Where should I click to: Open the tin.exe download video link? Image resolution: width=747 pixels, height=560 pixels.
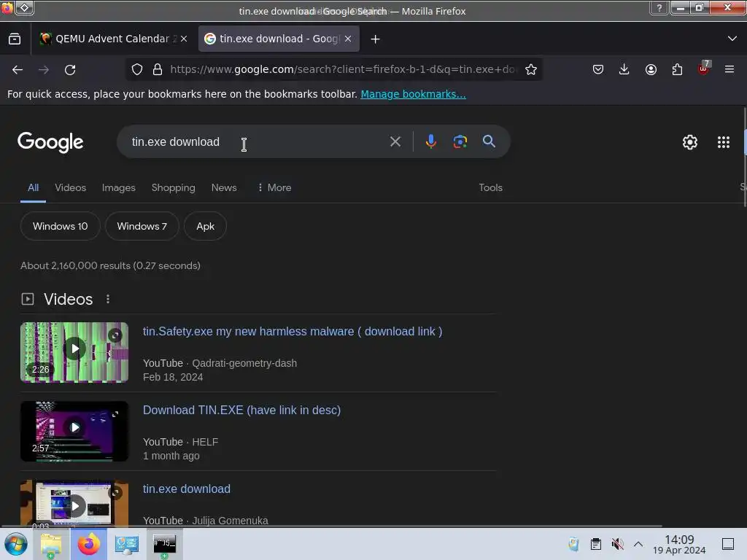click(186, 489)
